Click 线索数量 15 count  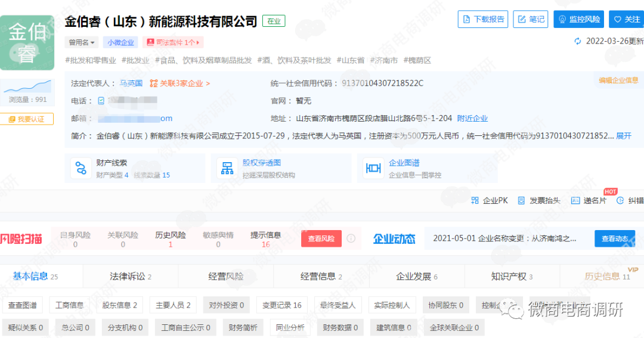tap(152, 175)
